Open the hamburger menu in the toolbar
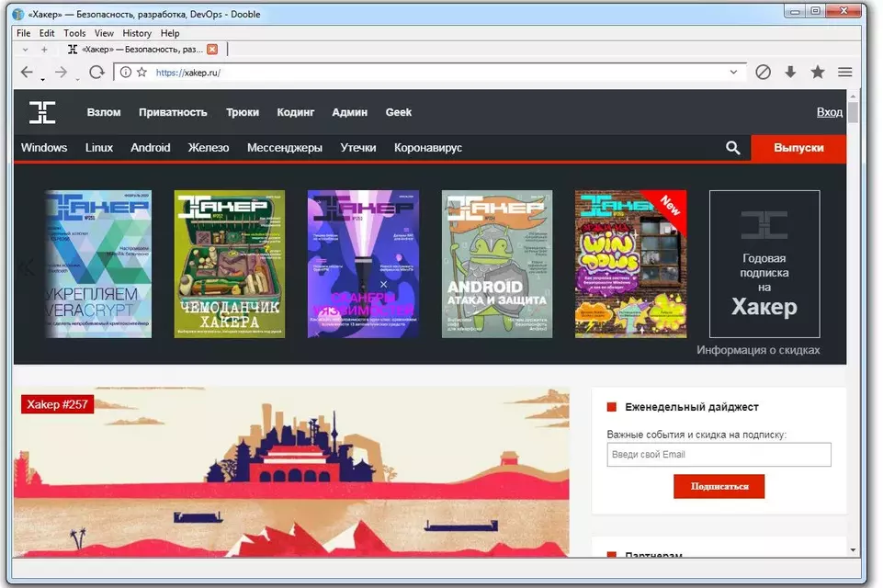 (x=844, y=72)
